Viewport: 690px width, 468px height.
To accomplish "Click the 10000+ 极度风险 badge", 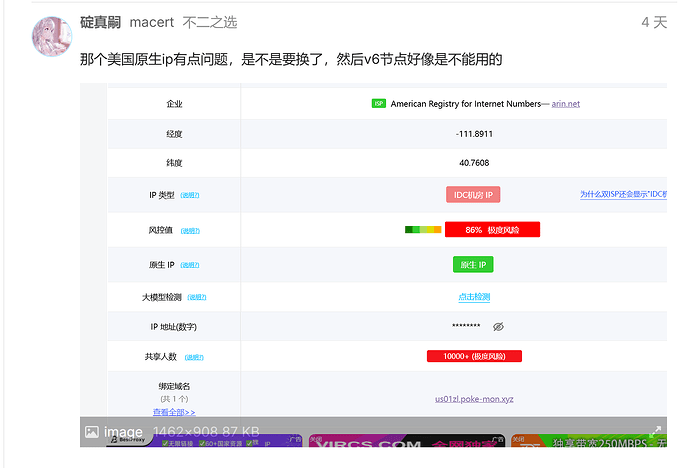I will (x=474, y=356).
